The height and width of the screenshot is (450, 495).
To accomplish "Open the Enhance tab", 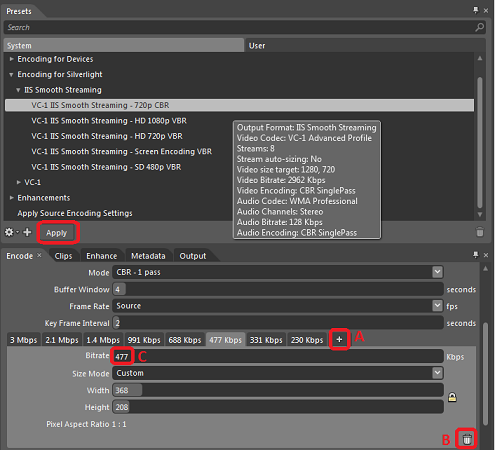I will pyautogui.click(x=102, y=256).
